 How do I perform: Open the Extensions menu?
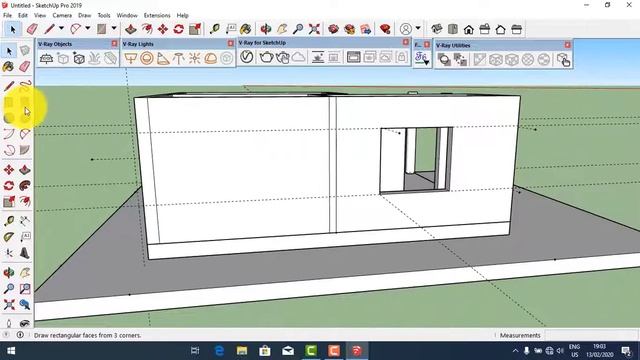pyautogui.click(x=157, y=15)
